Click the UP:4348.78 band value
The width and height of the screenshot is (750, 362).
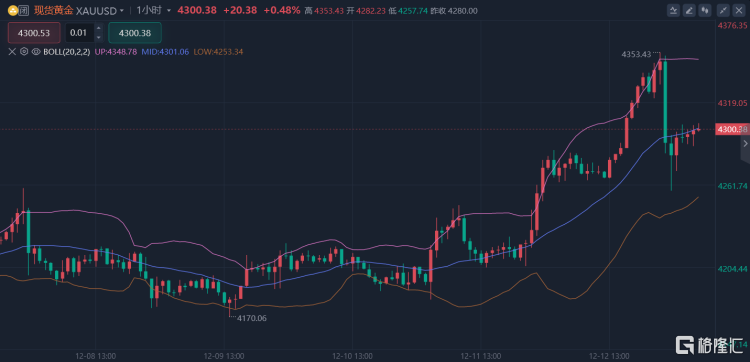pos(115,52)
